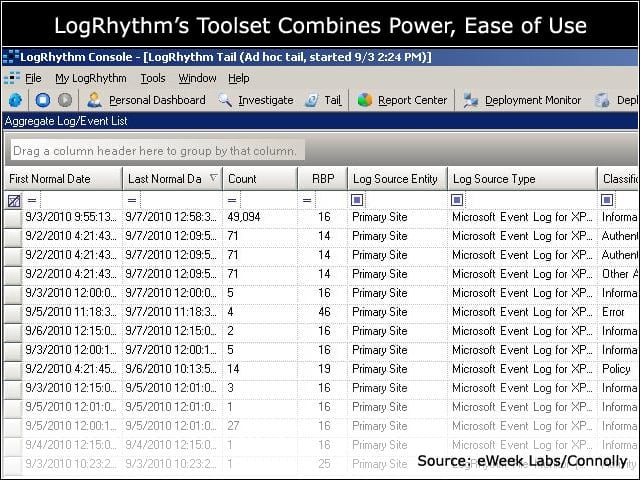Click the LogRhythm icon left of File menu

tap(12, 78)
